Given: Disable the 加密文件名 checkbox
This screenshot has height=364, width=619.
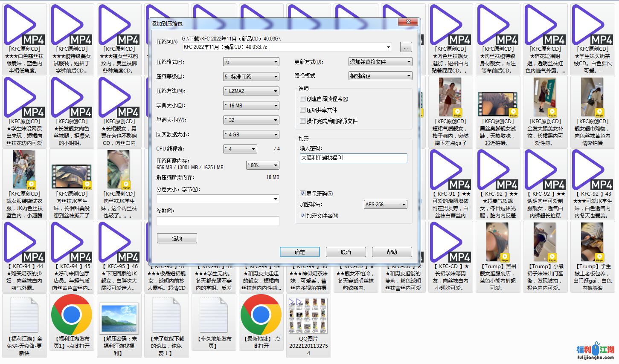Looking at the screenshot, I should [x=302, y=215].
